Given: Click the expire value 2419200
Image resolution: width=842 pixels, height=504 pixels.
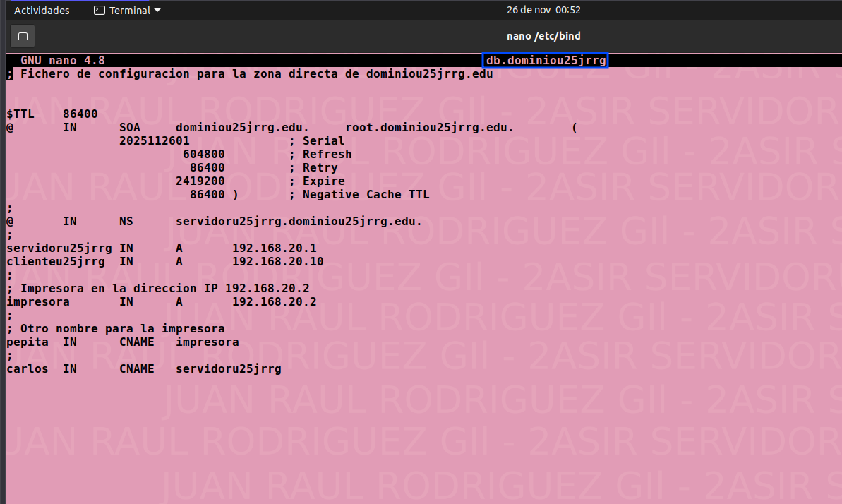Looking at the screenshot, I should click(200, 181).
